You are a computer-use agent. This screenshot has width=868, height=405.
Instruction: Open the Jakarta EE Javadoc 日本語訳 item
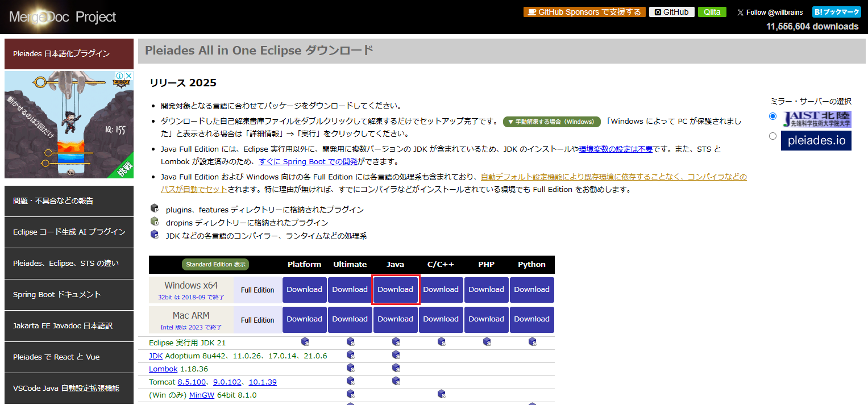click(x=69, y=326)
